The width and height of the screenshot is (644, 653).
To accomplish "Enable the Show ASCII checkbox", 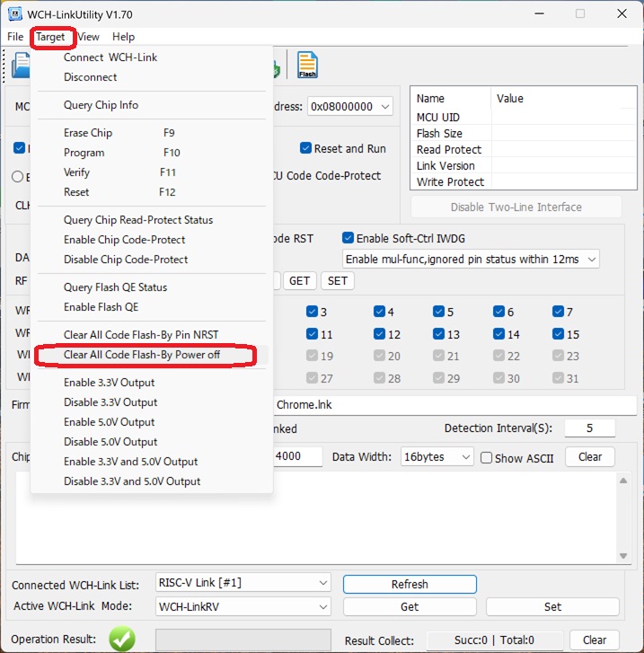I will click(486, 457).
